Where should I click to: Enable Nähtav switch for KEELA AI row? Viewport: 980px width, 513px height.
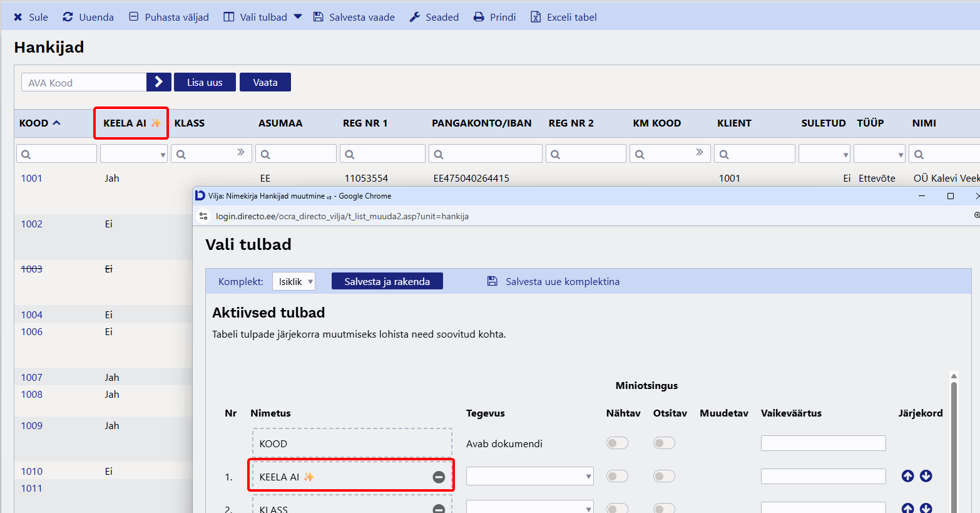point(617,477)
